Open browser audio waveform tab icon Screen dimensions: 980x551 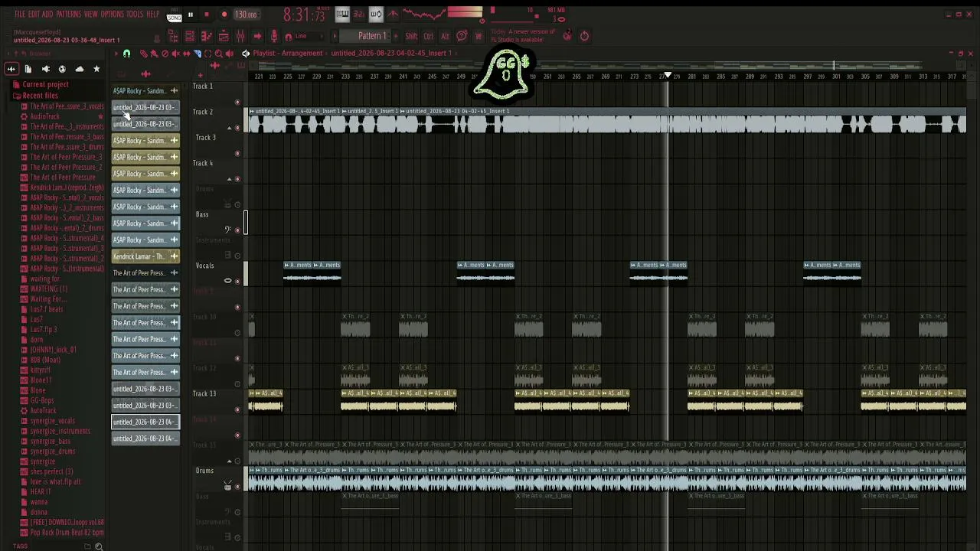pyautogui.click(x=11, y=69)
